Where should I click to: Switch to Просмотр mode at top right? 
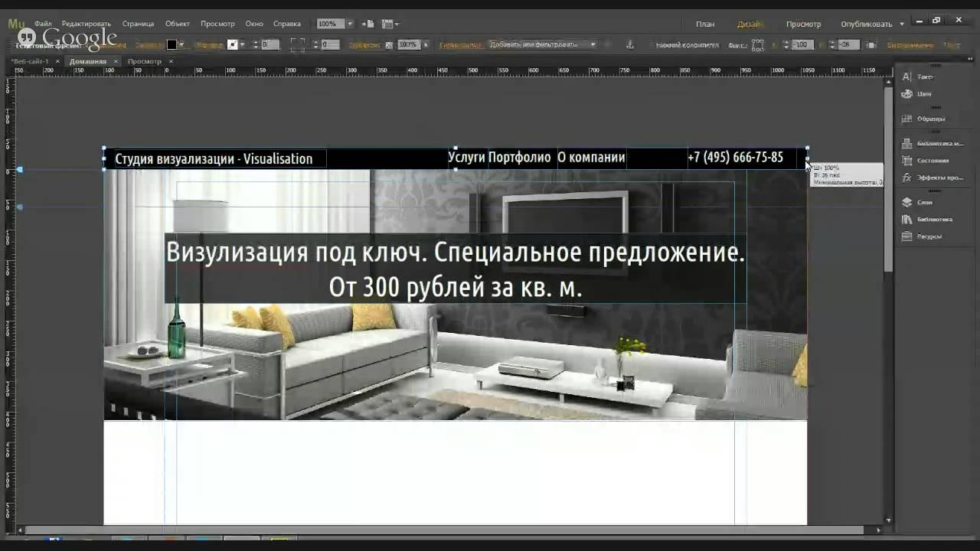click(x=803, y=24)
